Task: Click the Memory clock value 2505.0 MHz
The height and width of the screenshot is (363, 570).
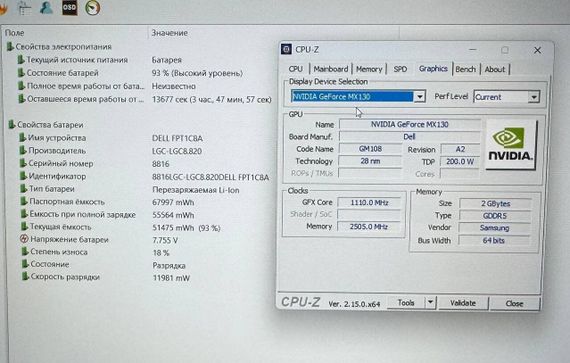Action: click(x=369, y=226)
